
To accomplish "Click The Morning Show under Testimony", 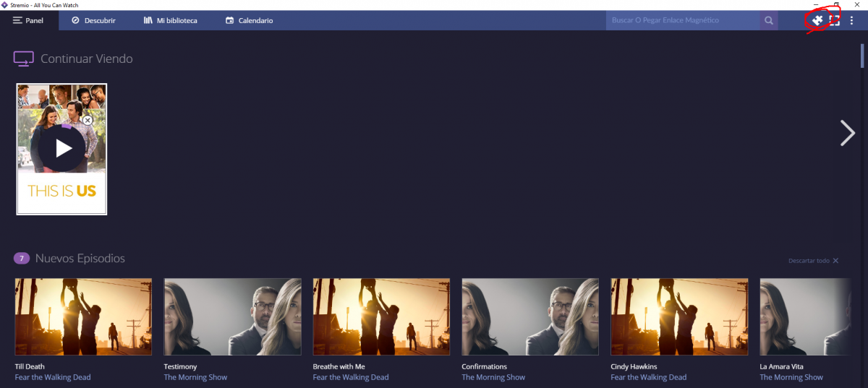I will 195,377.
